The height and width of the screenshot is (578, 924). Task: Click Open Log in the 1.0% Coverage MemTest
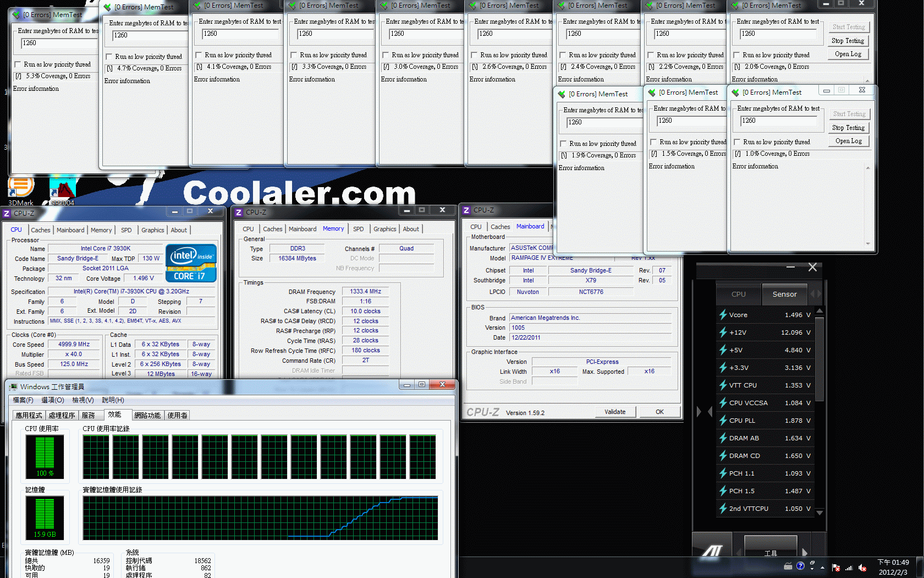848,141
